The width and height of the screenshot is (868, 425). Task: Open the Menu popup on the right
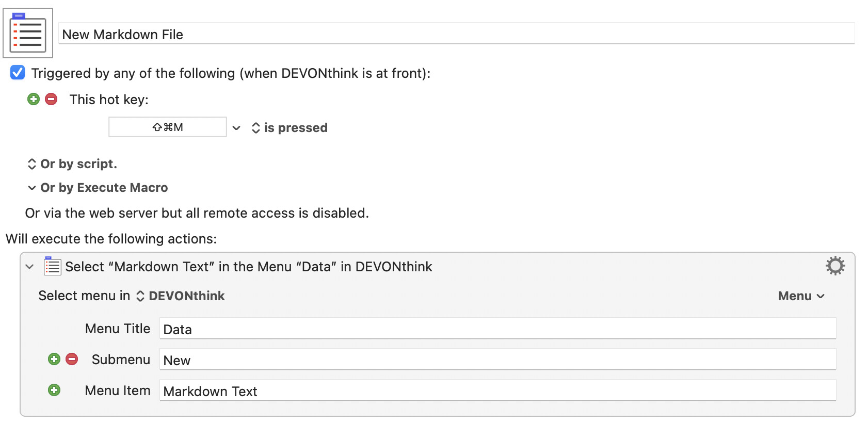pos(801,296)
